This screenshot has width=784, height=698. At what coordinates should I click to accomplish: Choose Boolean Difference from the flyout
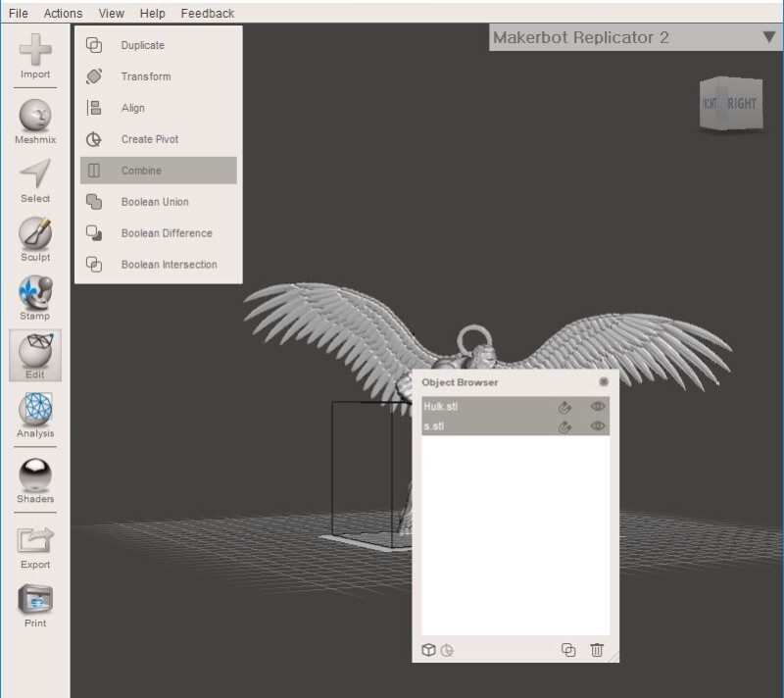tap(159, 233)
